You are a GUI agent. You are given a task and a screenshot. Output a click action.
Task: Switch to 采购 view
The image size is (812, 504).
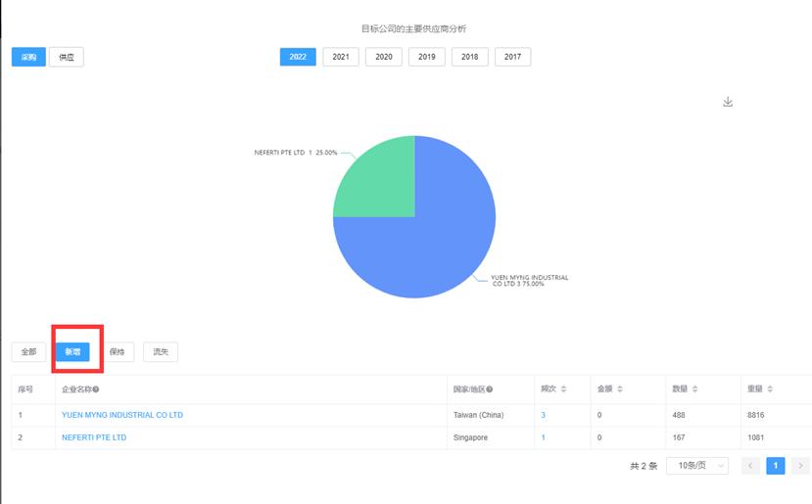[x=28, y=57]
